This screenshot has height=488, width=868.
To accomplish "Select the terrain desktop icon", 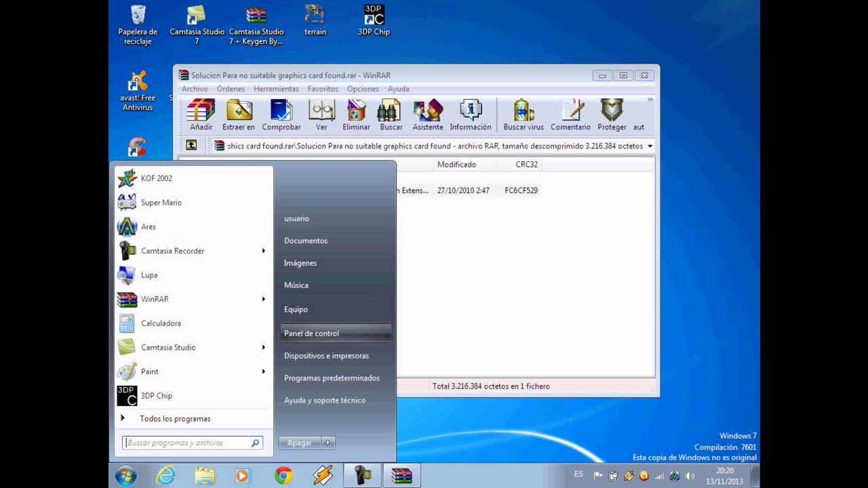I will (315, 20).
